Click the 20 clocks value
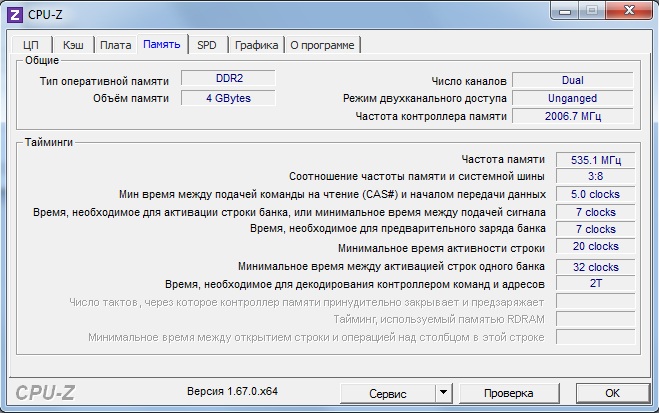 [596, 246]
